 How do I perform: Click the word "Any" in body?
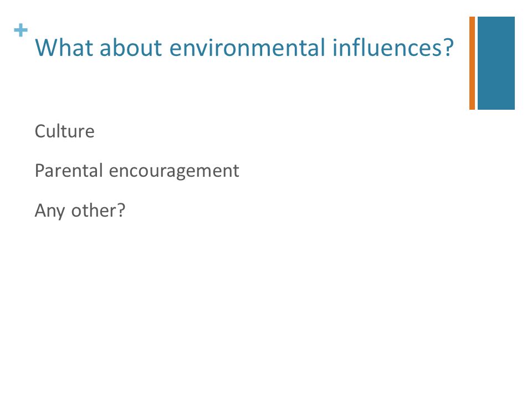[50, 211]
